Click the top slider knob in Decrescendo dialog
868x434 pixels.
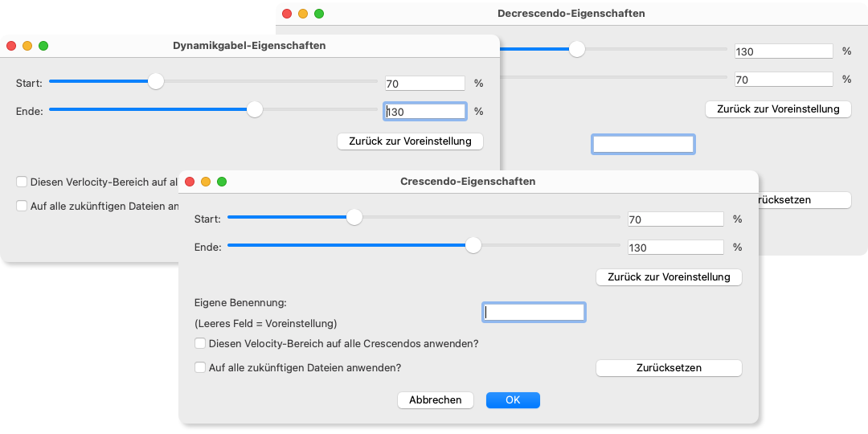coord(576,49)
